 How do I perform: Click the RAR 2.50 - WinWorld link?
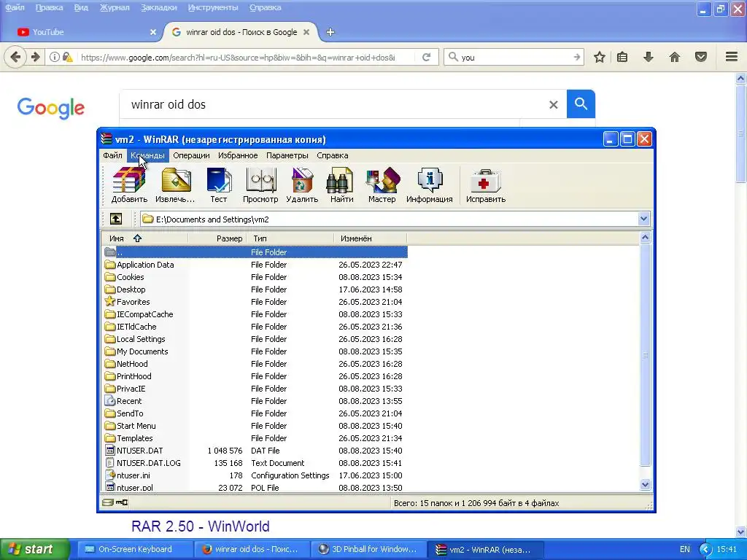pos(200,526)
